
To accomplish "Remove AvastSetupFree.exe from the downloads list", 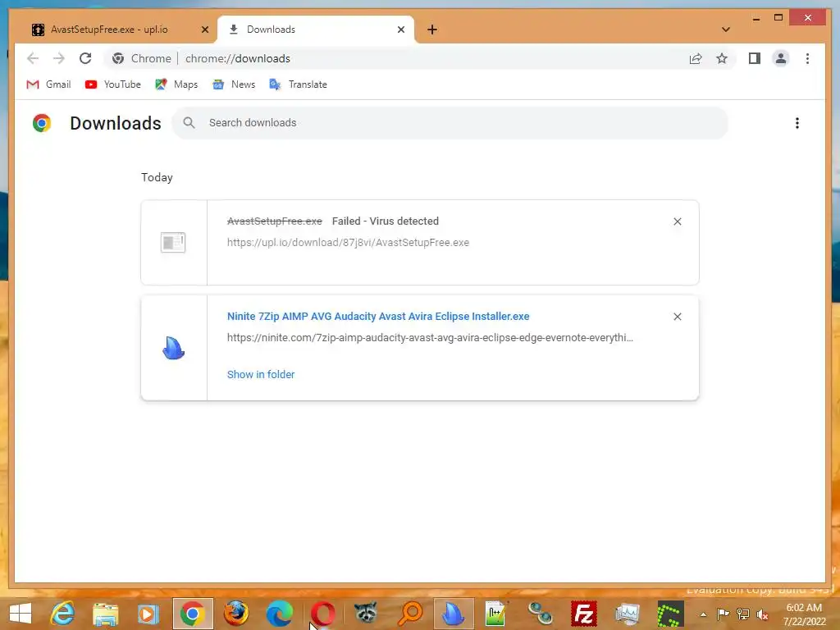I will click(677, 221).
